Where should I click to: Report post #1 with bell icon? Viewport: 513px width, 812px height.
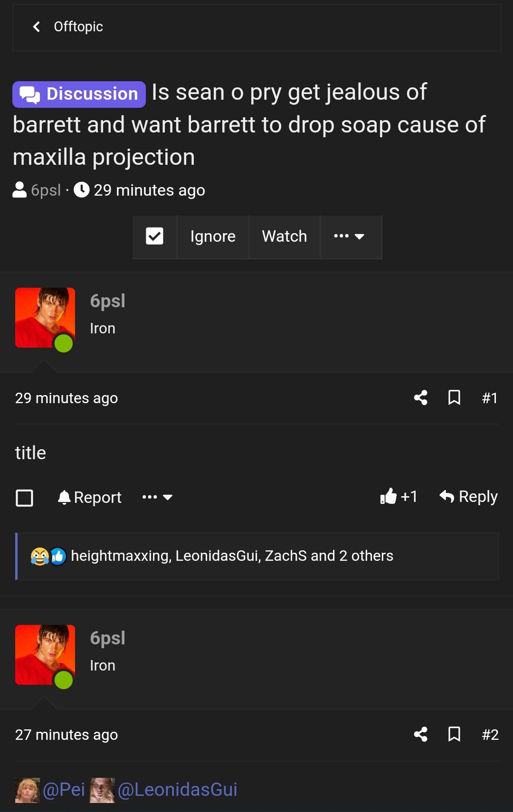90,497
